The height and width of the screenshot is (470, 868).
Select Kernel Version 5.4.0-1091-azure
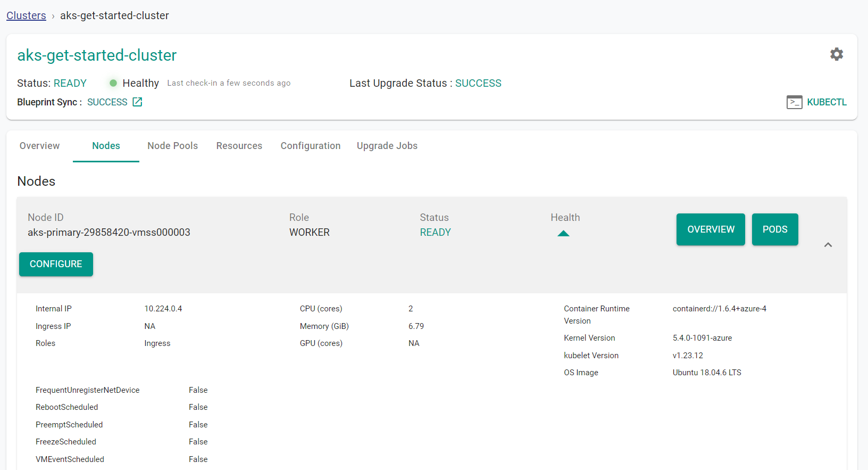(x=702, y=338)
